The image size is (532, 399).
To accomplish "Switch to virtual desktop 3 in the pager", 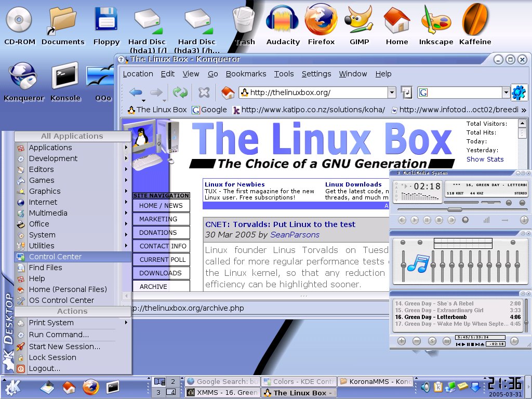I will click(158, 392).
